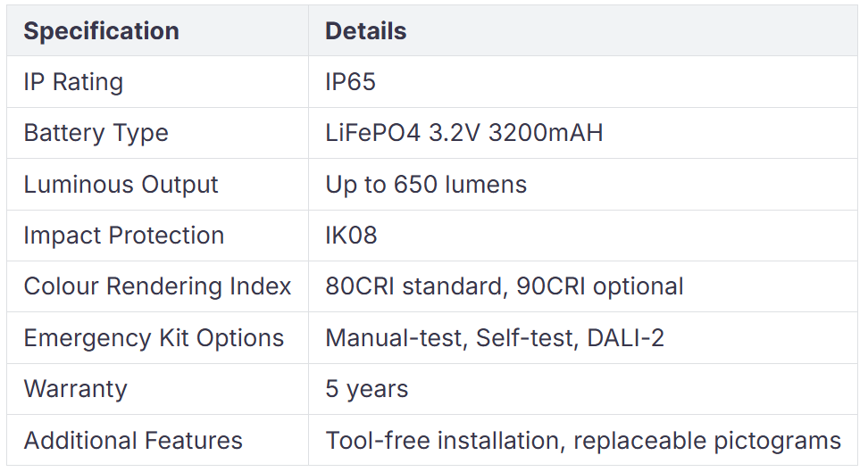
Task: Click the 5 years warranty value
Action: pyautogui.click(x=366, y=389)
